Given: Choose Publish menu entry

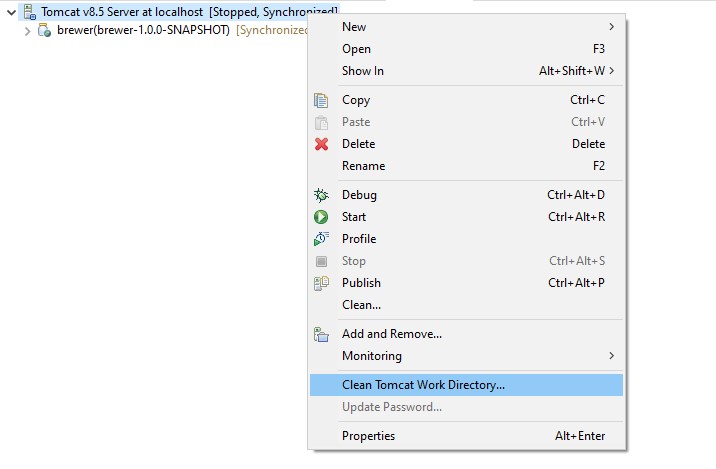Looking at the screenshot, I should (x=466, y=283).
